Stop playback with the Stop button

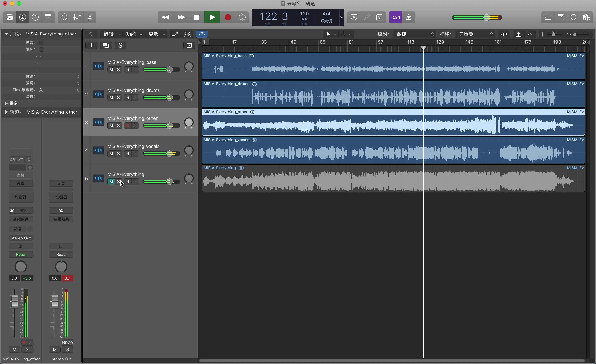[197, 17]
